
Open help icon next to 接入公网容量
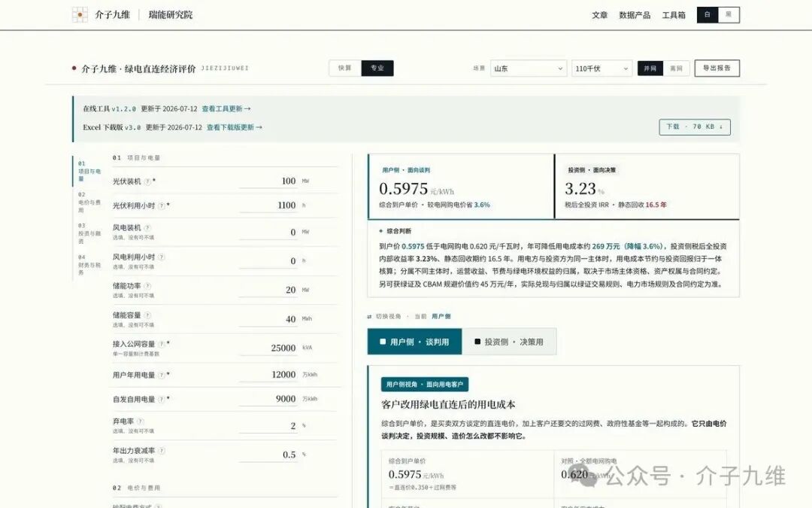pos(162,344)
